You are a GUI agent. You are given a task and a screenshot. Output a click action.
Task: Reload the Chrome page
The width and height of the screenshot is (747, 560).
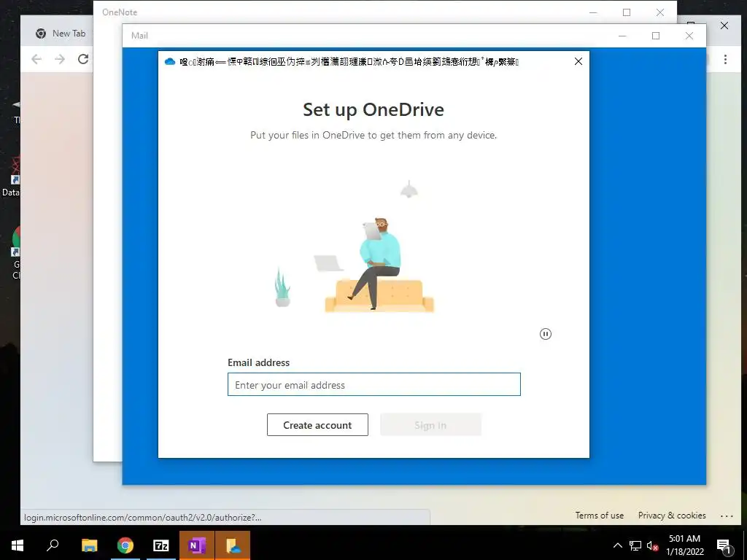click(x=83, y=59)
